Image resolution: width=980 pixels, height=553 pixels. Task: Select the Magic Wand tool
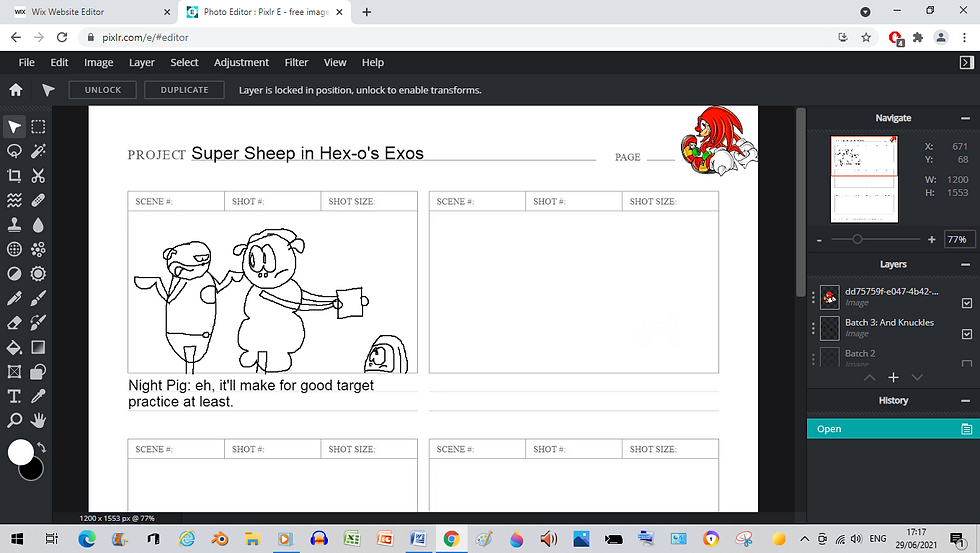[x=38, y=151]
